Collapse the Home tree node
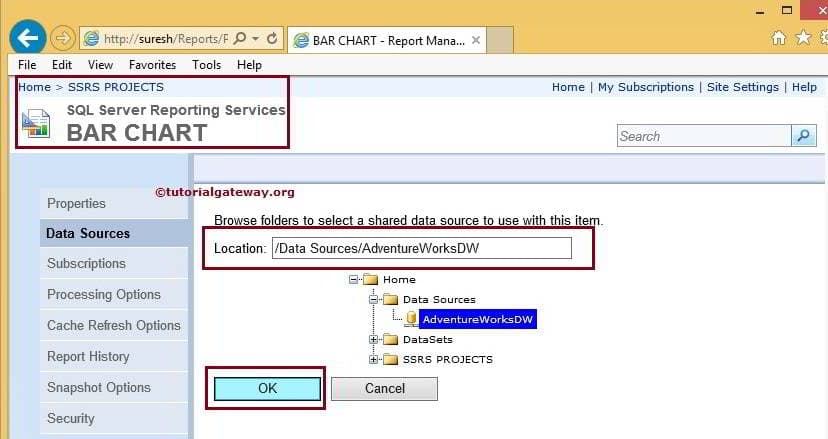Screen dimensions: 828x439 353,279
